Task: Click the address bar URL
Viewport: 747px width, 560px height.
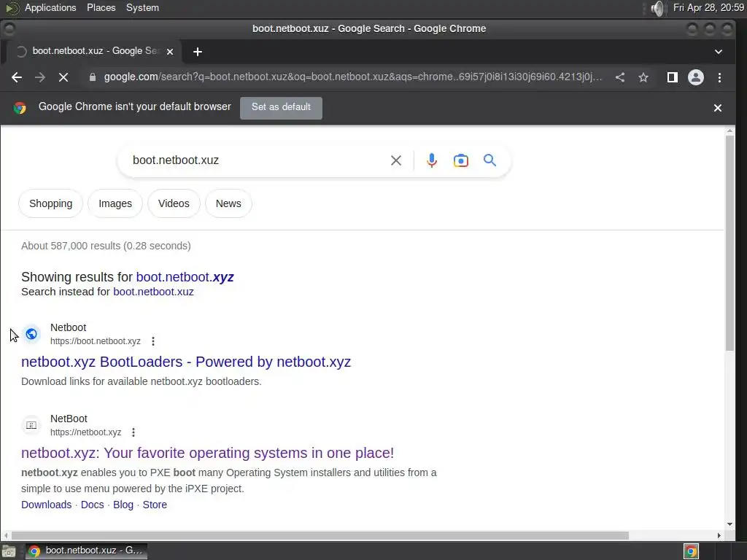Action: click(x=352, y=77)
